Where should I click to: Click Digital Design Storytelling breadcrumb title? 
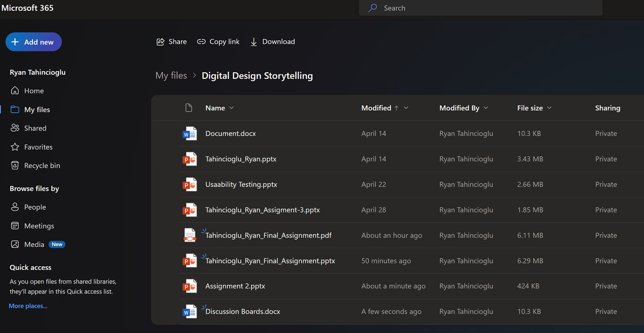click(257, 76)
